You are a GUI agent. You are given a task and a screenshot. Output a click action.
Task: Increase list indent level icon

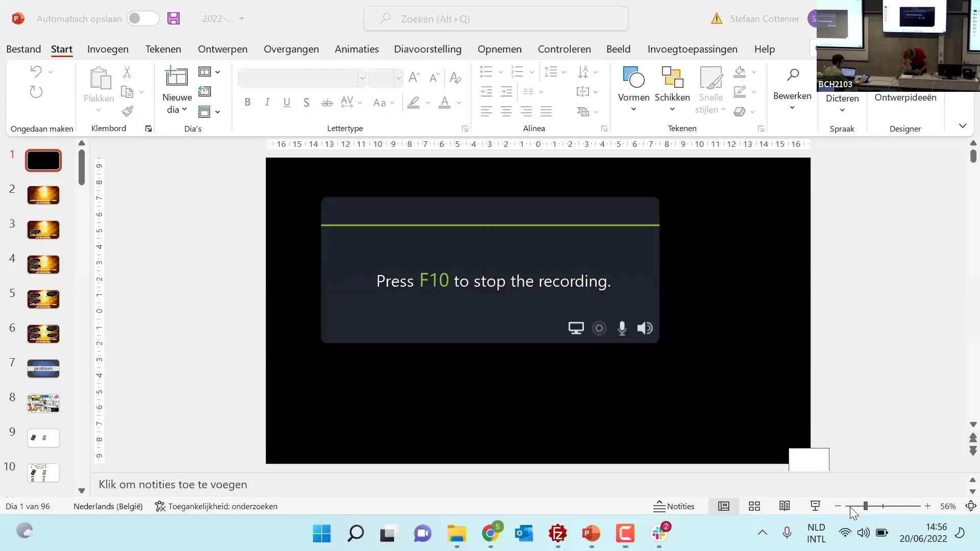(506, 92)
